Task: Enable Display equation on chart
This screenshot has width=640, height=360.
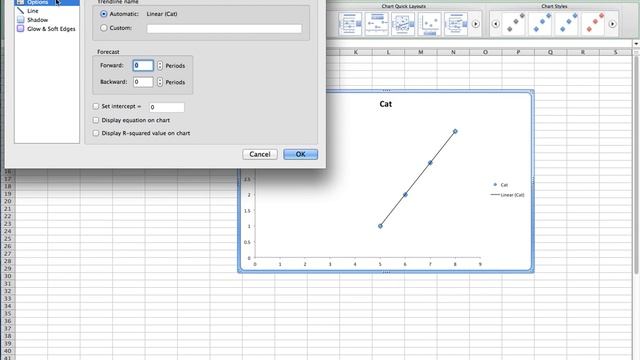Action: tap(96, 120)
